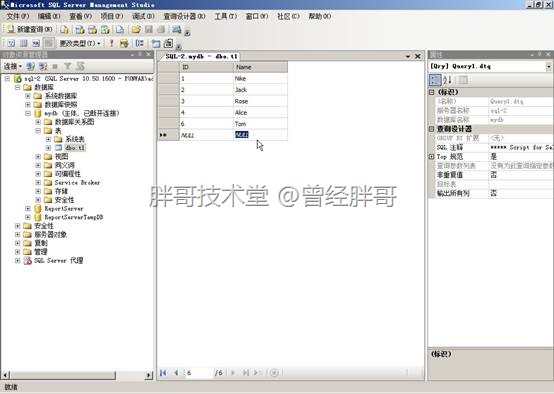Click the Refresh icon in Object Explorer toolbar
Viewport: 554px width, 394px height.
pos(81,66)
